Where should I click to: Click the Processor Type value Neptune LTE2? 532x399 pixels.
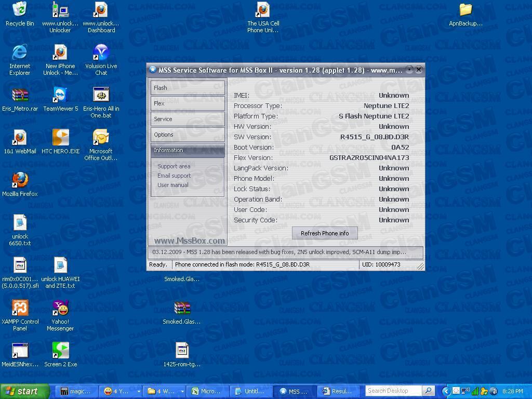coord(386,106)
